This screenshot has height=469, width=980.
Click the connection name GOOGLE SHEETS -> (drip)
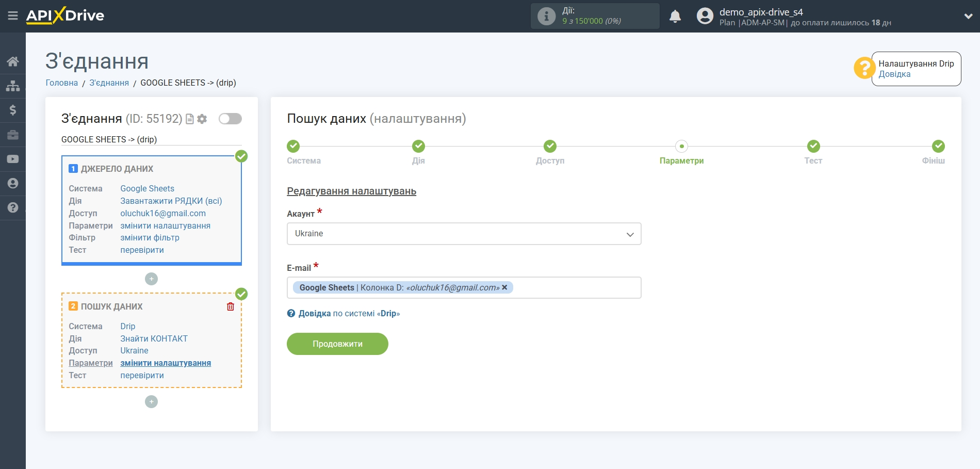109,139
